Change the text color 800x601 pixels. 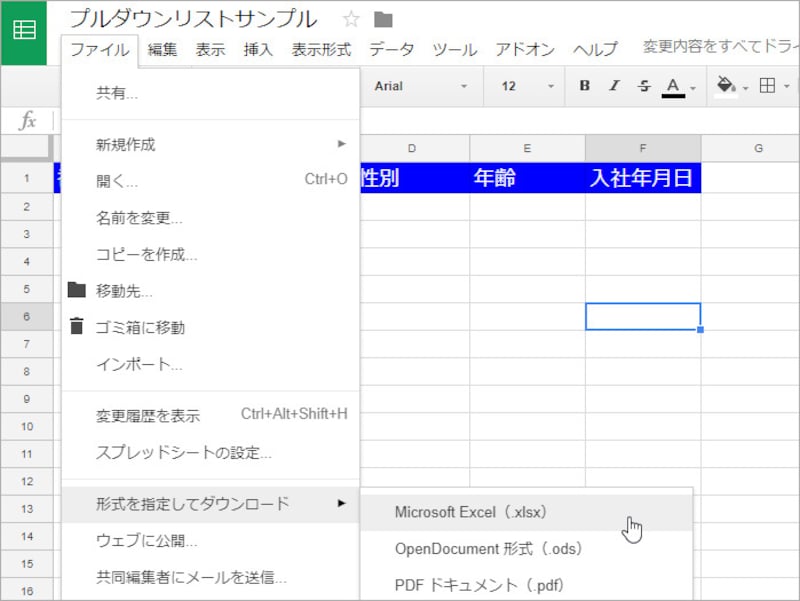(x=673, y=87)
